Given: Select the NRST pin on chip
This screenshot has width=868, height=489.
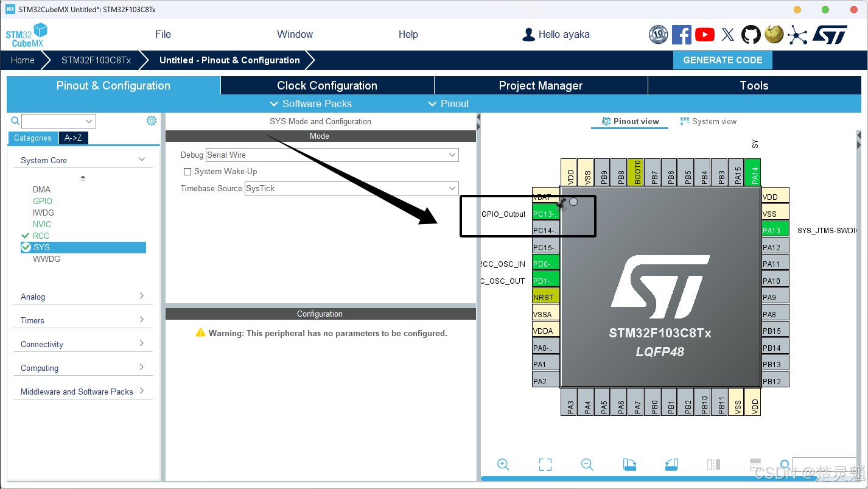Looking at the screenshot, I should (545, 297).
